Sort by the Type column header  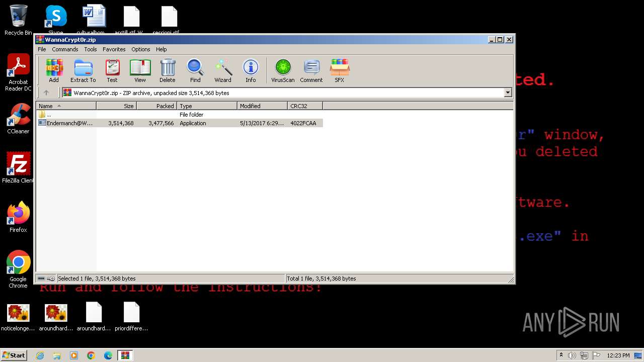coord(207,106)
